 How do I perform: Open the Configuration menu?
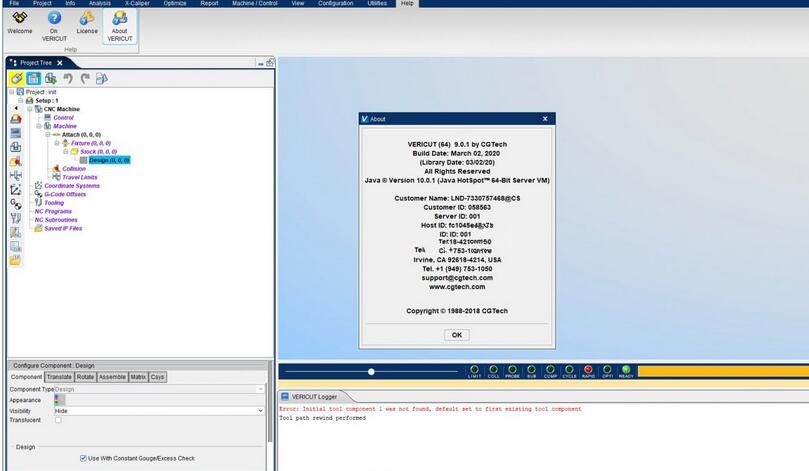point(335,3)
